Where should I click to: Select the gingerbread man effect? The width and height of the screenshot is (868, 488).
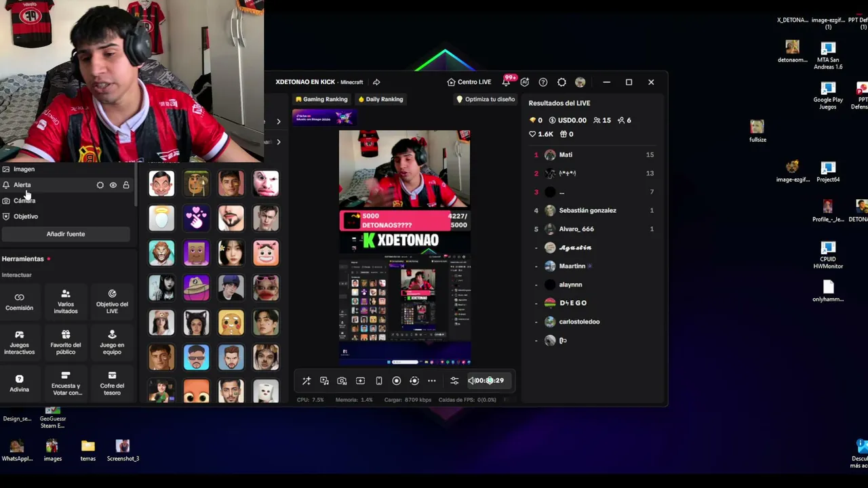231,323
